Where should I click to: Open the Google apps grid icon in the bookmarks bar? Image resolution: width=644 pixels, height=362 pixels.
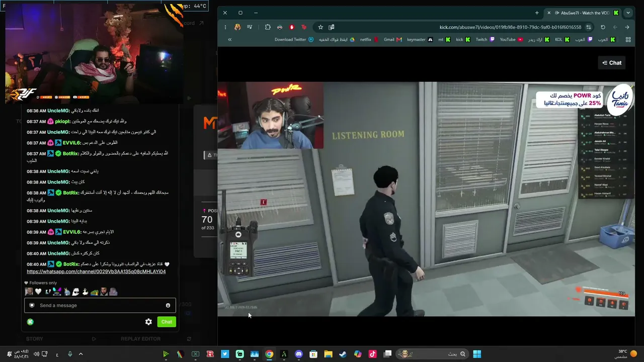628,40
